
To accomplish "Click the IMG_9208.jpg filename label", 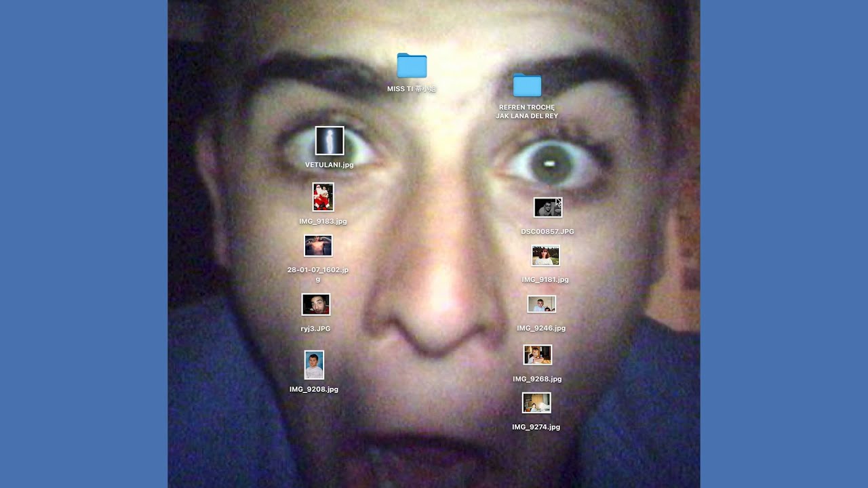I will 314,389.
